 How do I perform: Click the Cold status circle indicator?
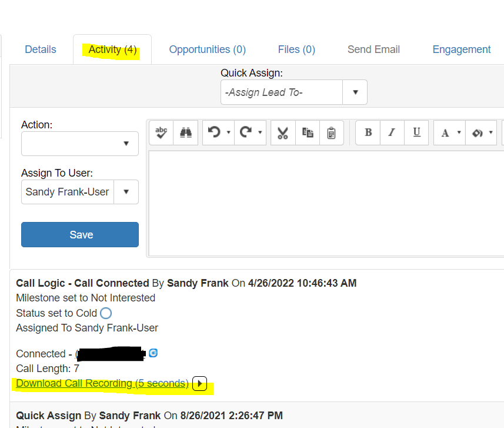(x=106, y=313)
